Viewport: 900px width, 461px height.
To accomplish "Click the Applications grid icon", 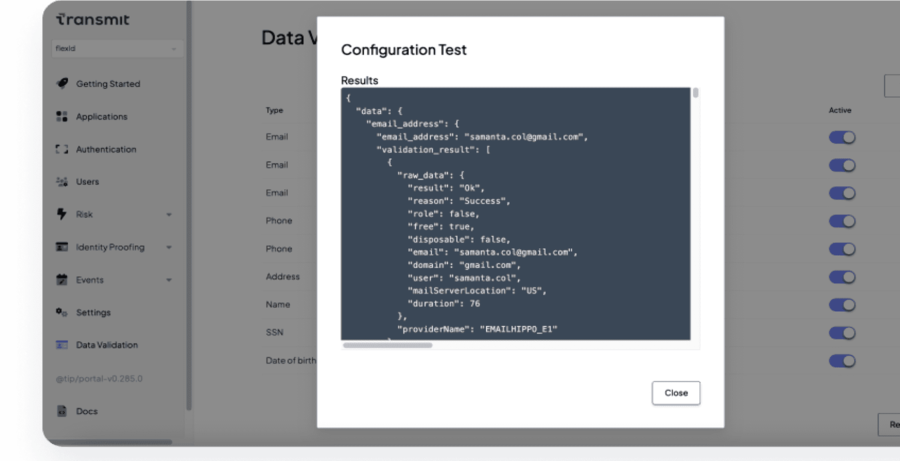I will coord(62,117).
